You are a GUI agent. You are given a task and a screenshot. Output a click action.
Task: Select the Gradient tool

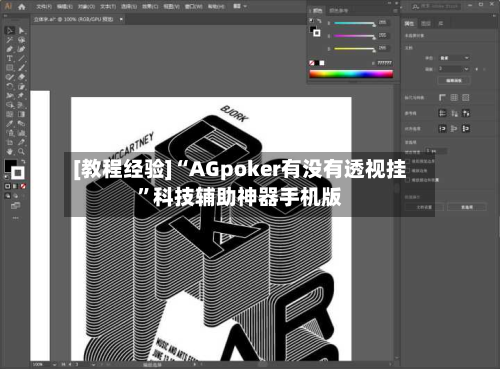tap(21, 114)
